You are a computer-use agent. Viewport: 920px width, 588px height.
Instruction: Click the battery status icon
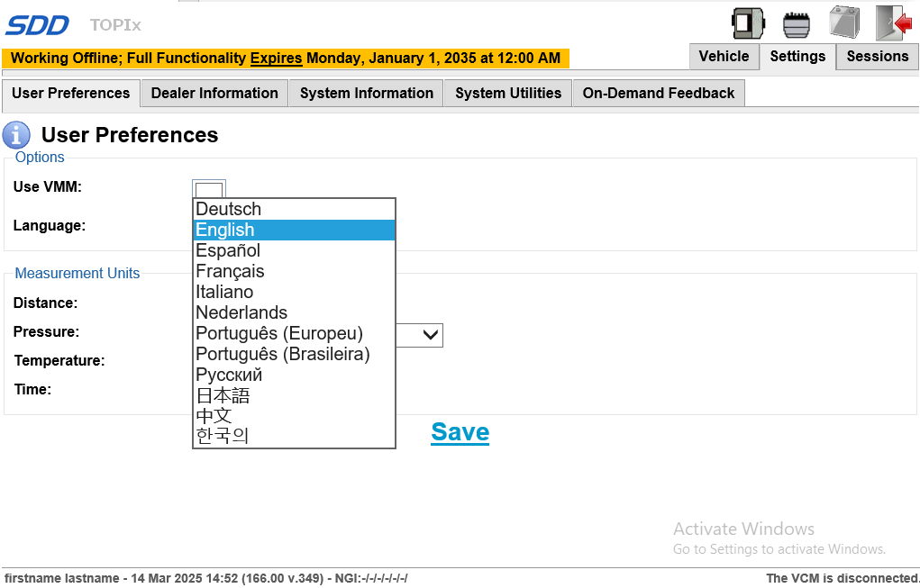844,23
